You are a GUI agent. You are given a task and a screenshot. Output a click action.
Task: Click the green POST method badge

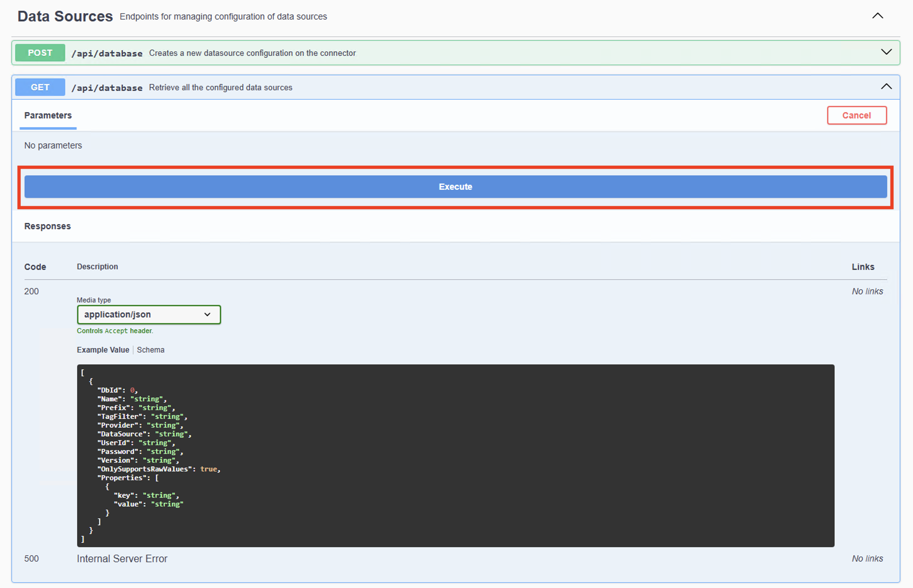tap(40, 53)
